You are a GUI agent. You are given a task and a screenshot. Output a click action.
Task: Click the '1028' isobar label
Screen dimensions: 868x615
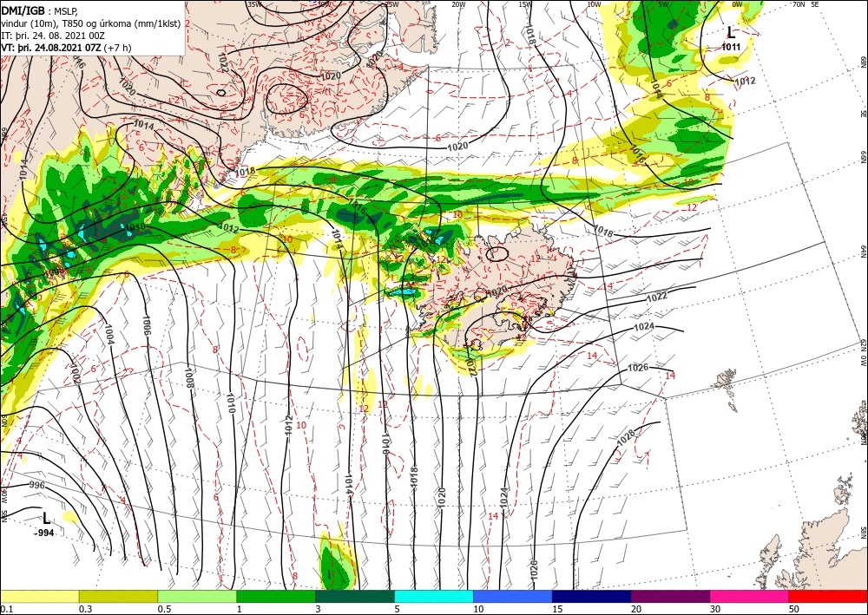tap(626, 438)
